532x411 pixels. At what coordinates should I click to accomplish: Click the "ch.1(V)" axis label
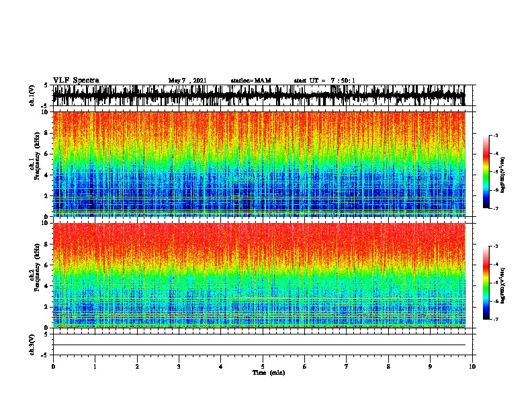click(x=32, y=95)
